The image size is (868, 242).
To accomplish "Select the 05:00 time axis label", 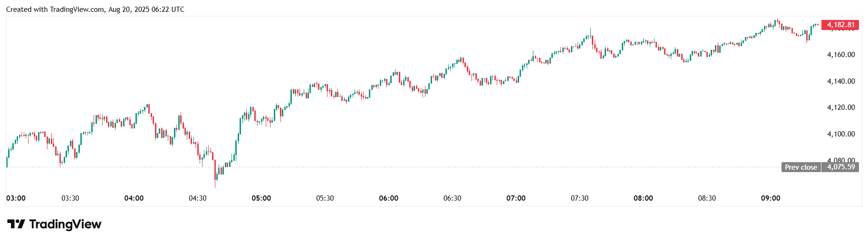I will click(x=261, y=198).
